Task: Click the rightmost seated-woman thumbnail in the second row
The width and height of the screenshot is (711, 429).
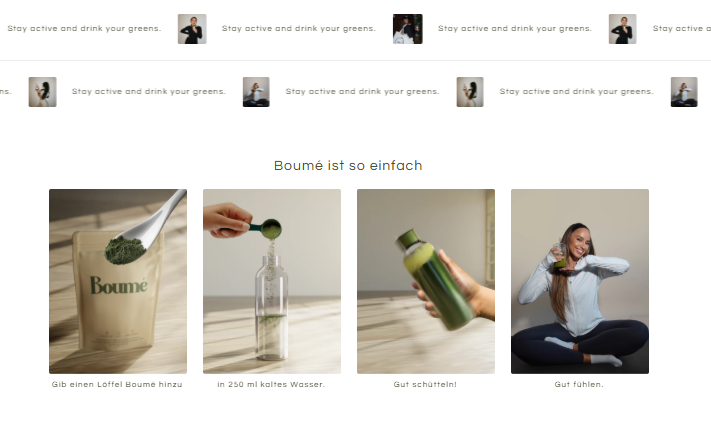Action: coord(684,92)
